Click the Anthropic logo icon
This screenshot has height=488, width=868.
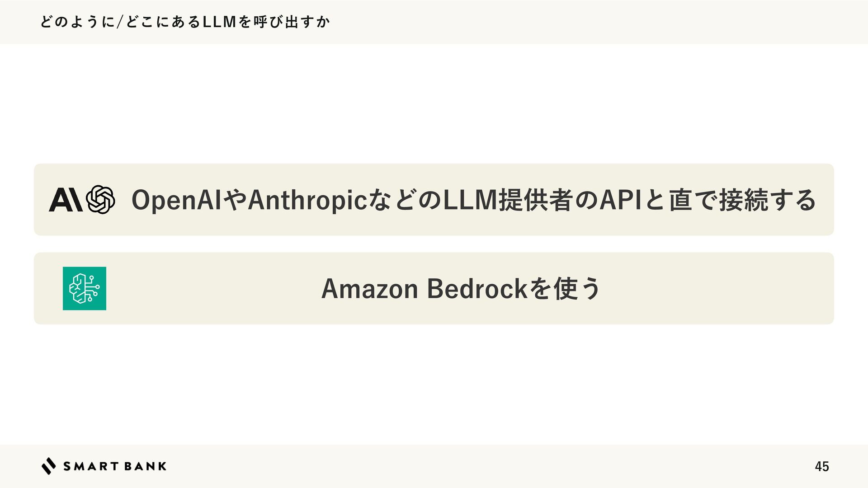pos(65,200)
